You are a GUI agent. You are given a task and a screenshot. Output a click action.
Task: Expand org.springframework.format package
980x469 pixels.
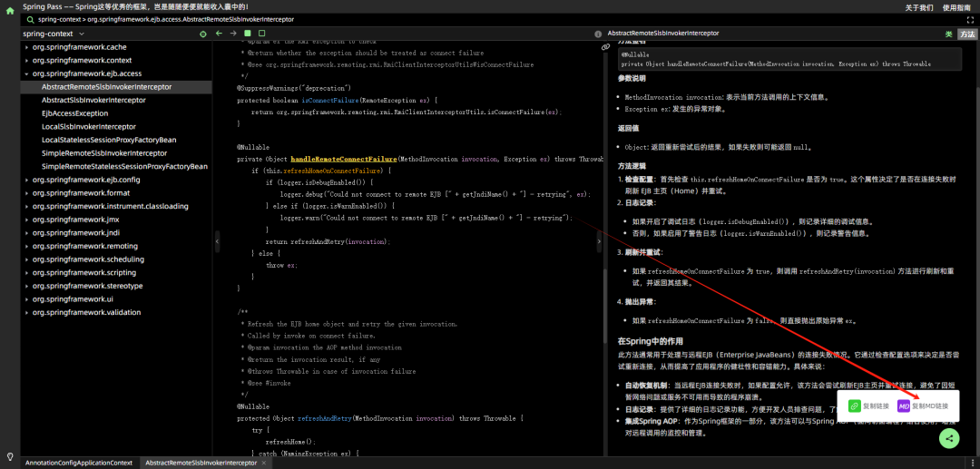25,193
